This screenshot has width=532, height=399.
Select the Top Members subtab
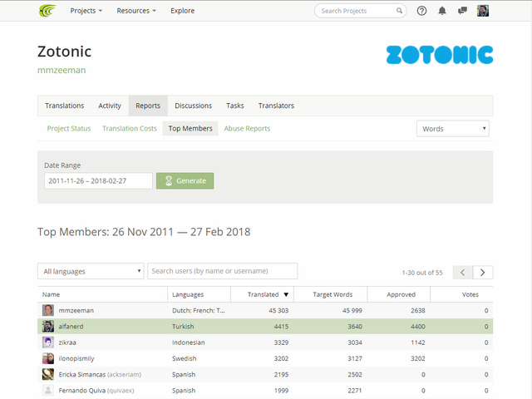coord(190,129)
